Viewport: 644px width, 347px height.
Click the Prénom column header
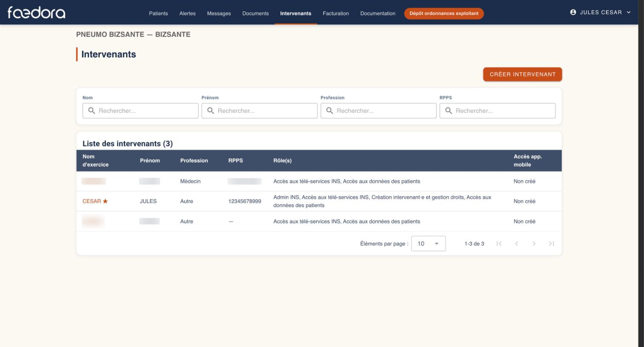click(150, 161)
